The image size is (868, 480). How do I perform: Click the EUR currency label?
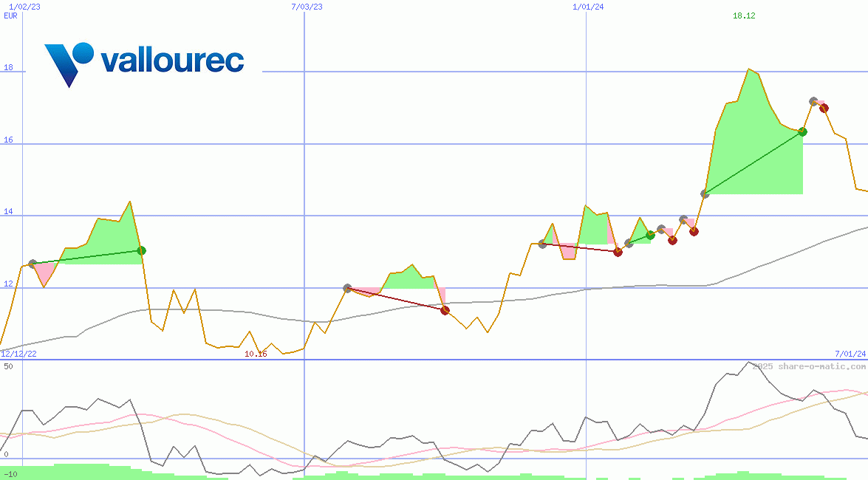click(11, 15)
